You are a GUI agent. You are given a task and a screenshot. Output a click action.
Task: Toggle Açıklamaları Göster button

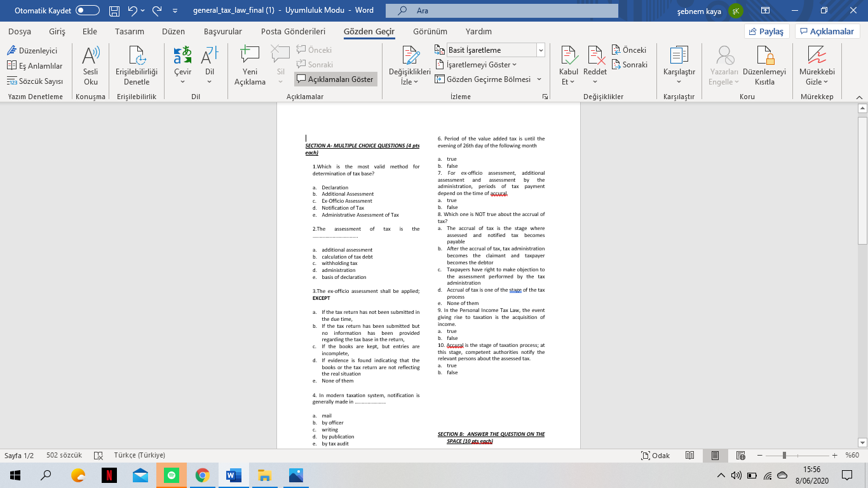point(336,79)
